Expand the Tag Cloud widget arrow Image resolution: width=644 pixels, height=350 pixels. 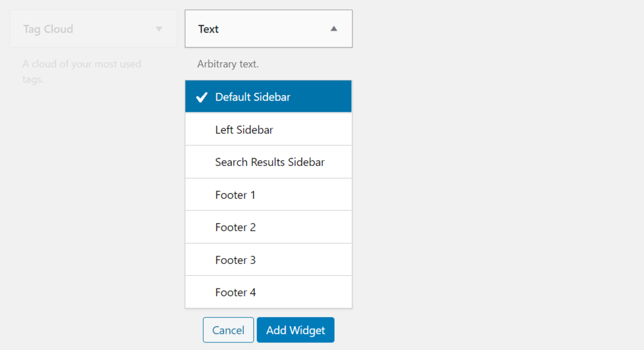click(x=158, y=29)
